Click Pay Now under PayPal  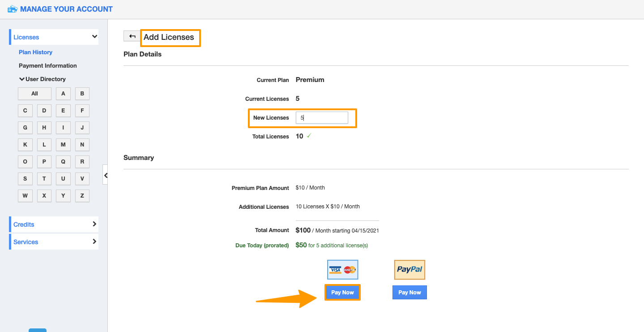(x=409, y=293)
